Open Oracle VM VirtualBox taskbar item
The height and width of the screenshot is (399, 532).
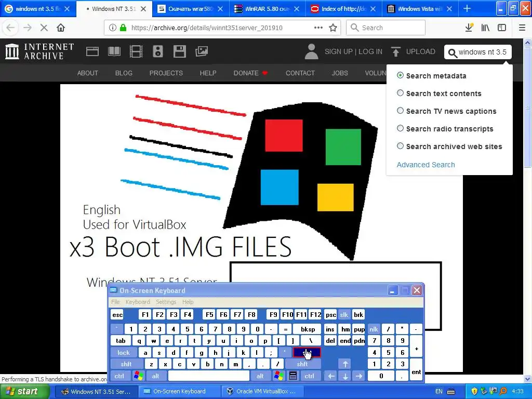tap(261, 392)
